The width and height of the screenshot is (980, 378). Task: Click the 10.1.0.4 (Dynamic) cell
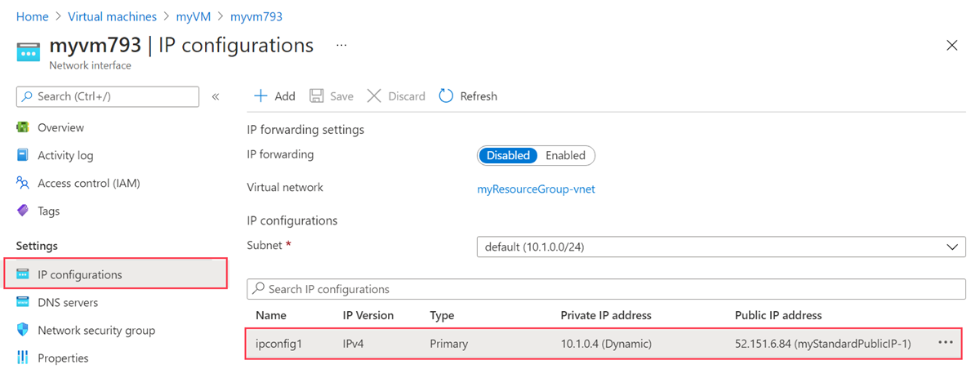pos(606,344)
